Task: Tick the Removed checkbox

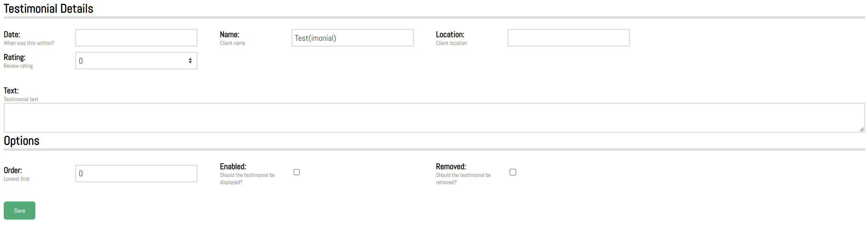Action: (x=513, y=172)
